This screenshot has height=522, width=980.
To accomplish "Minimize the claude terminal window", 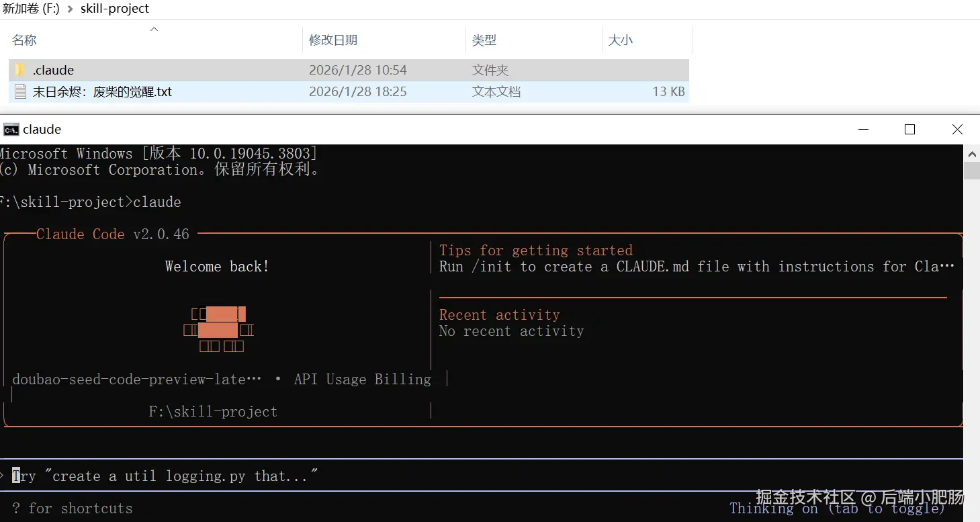I will click(862, 130).
